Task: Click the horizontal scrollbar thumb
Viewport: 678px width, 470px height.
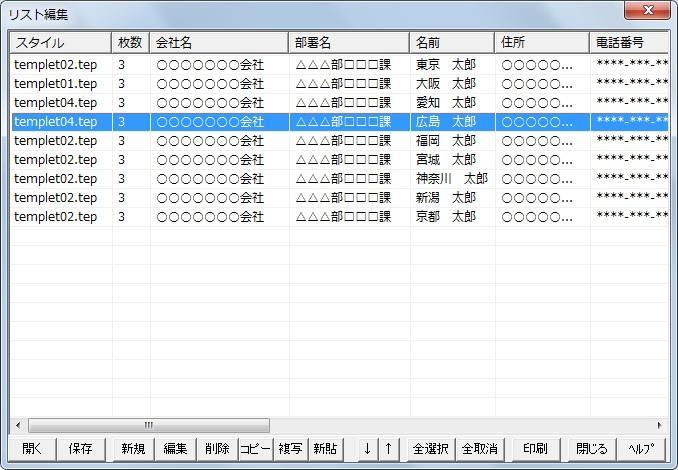Action: pos(148,425)
